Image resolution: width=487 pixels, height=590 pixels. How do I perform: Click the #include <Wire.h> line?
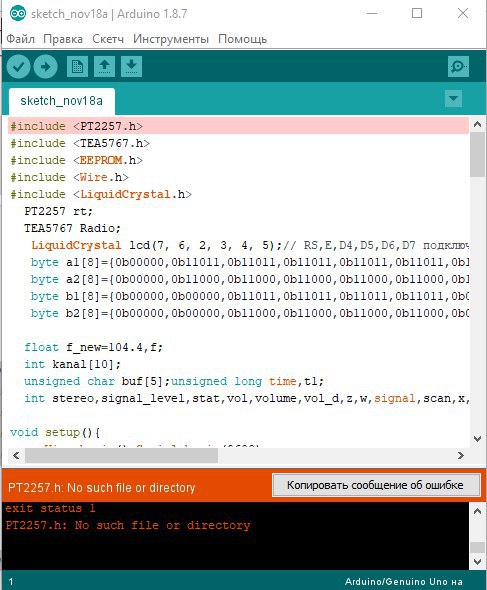click(x=70, y=177)
